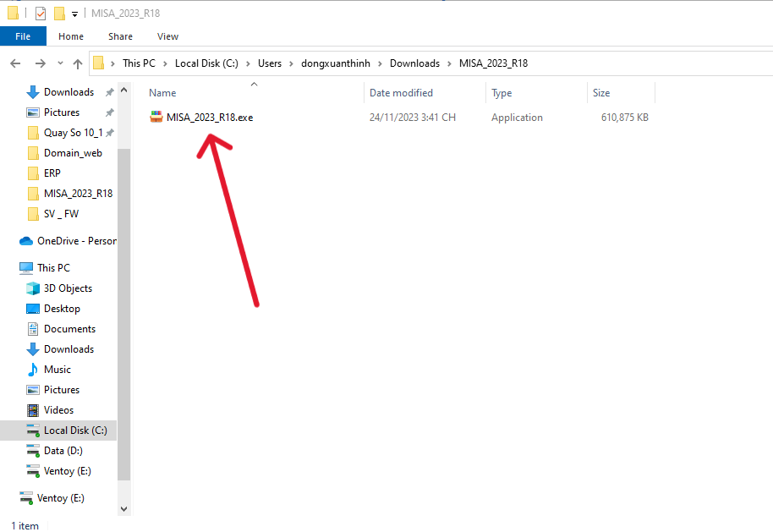The image size is (773, 532).
Task: Click the Videos film icon
Action: click(32, 409)
